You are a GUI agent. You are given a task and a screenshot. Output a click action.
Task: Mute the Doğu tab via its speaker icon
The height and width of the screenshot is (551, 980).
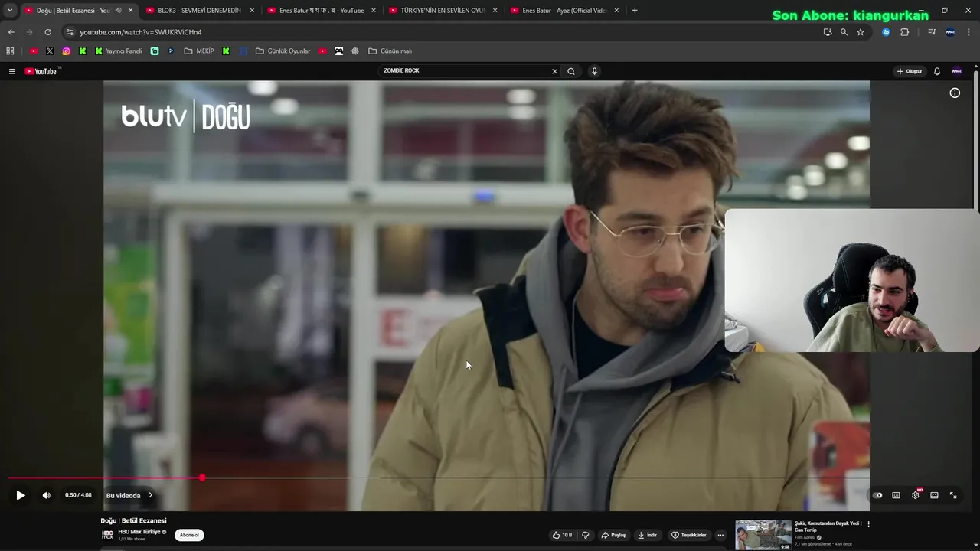118,11
